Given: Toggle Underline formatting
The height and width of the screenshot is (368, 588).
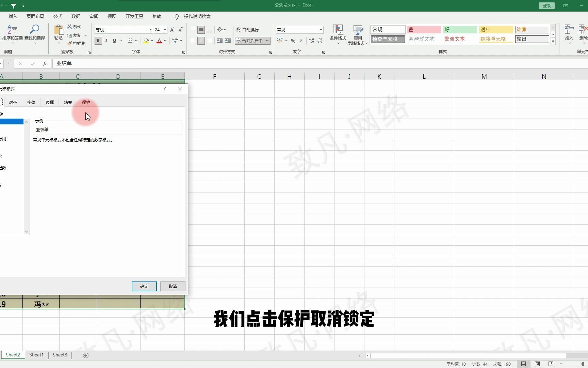Looking at the screenshot, I should pyautogui.click(x=114, y=41).
